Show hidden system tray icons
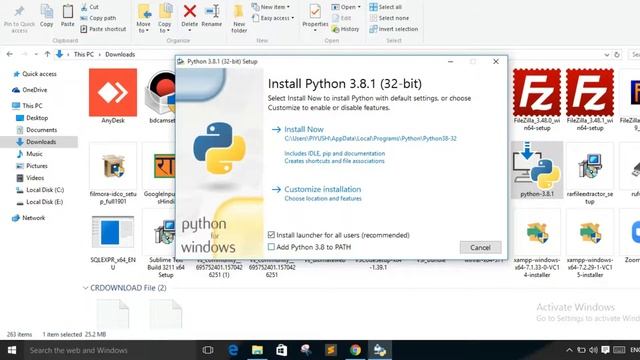 [x=569, y=350]
